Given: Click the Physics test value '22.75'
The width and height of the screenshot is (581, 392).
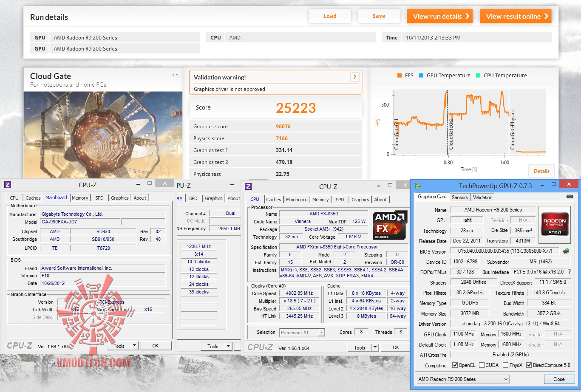Looking at the screenshot, I should 283,174.
